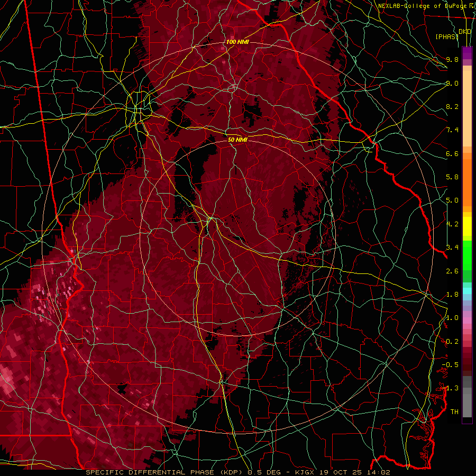Click the 6.6 value on the color scale
Image resolution: width=476 pixels, height=476 pixels.
tap(452, 153)
